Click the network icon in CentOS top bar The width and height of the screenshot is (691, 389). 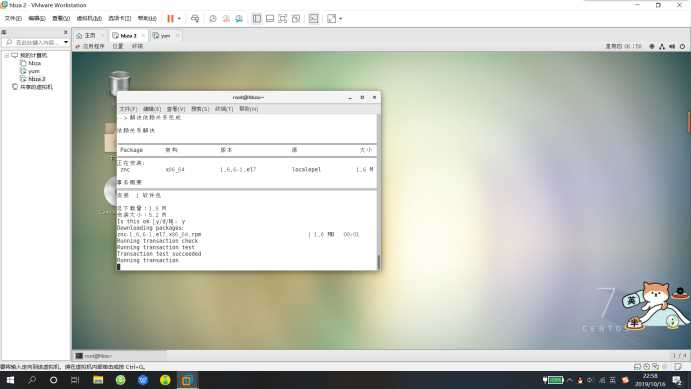(x=662, y=46)
